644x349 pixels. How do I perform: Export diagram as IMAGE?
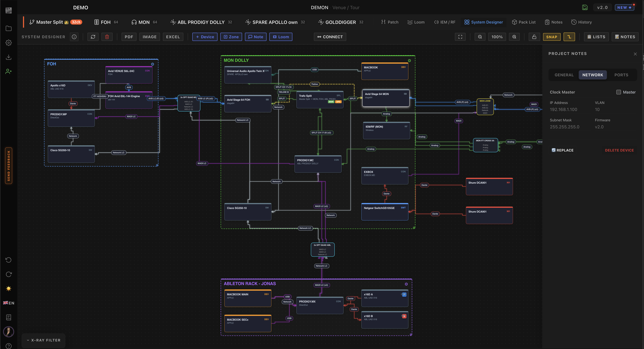pos(149,37)
